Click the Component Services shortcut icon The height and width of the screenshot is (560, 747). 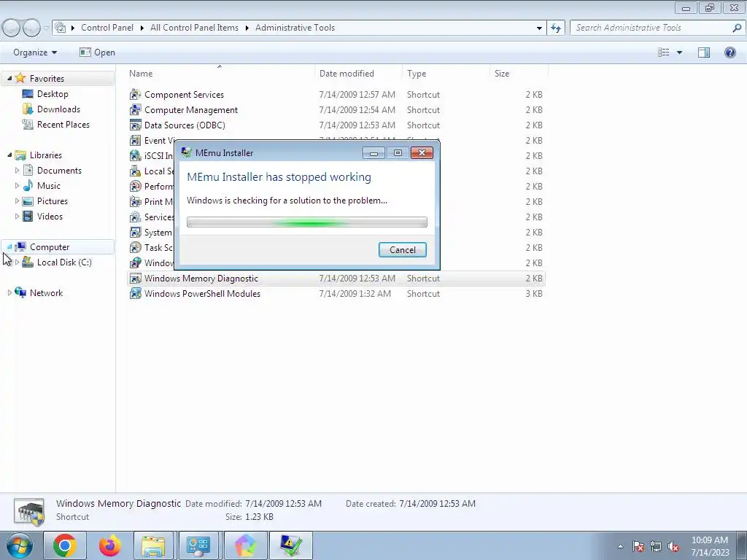tap(135, 94)
